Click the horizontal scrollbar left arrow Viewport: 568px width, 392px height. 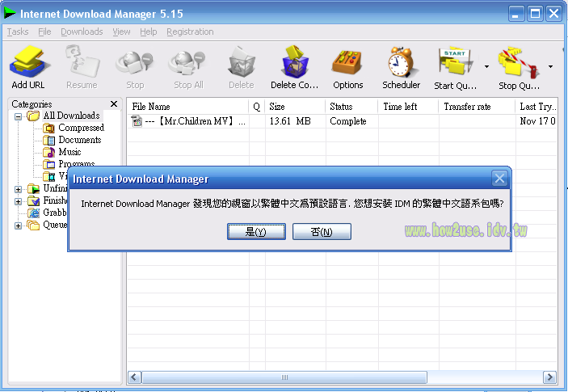pos(134,377)
